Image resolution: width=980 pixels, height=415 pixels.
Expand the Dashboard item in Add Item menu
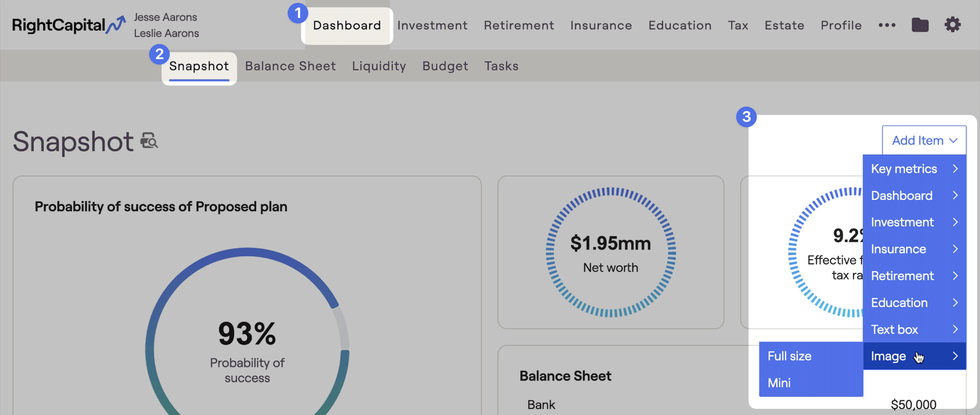pos(914,196)
